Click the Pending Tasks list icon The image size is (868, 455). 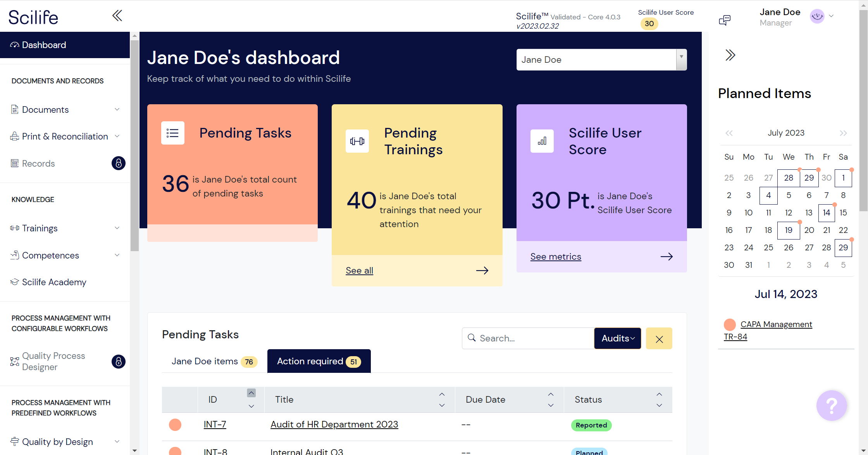(x=172, y=133)
